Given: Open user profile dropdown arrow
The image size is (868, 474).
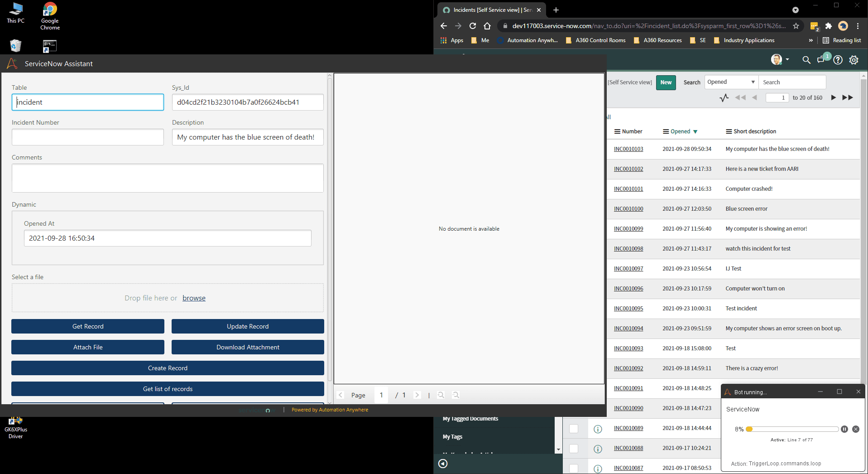Looking at the screenshot, I should coord(787,60).
